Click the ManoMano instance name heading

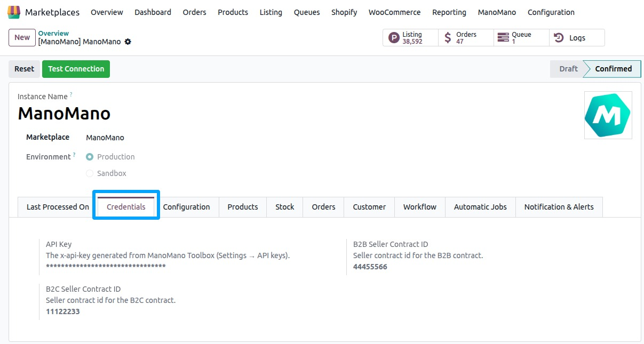[64, 114]
